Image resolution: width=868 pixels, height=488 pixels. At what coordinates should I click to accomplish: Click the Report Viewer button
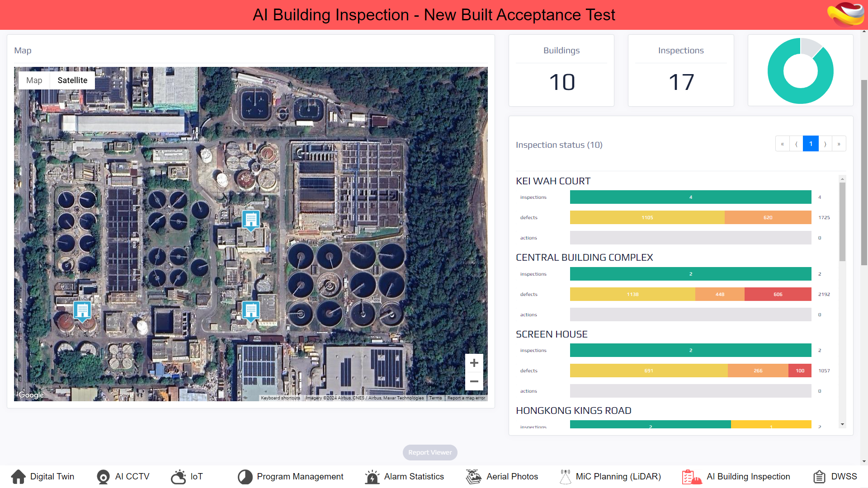pyautogui.click(x=430, y=452)
